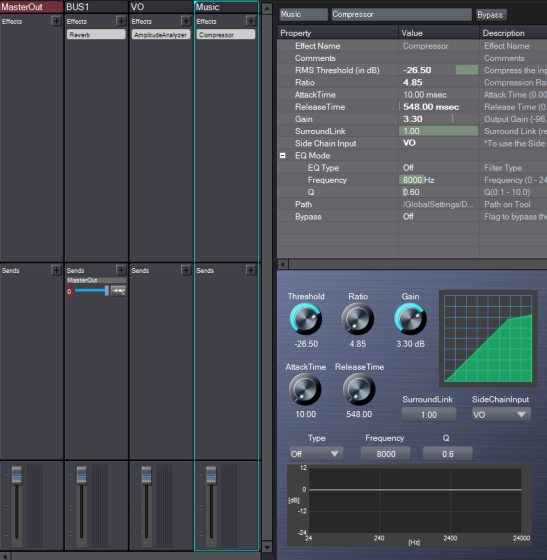The height and width of the screenshot is (560, 547).
Task: Click the Description column header
Action: (x=513, y=33)
